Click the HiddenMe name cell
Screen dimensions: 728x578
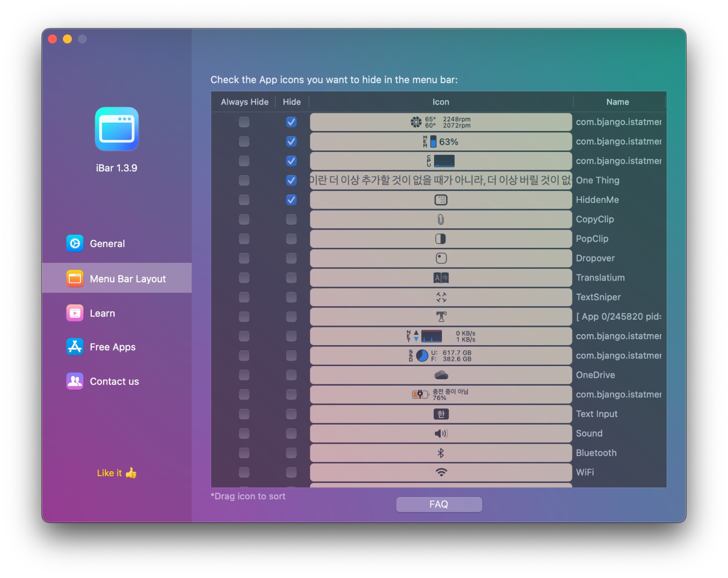(x=597, y=200)
